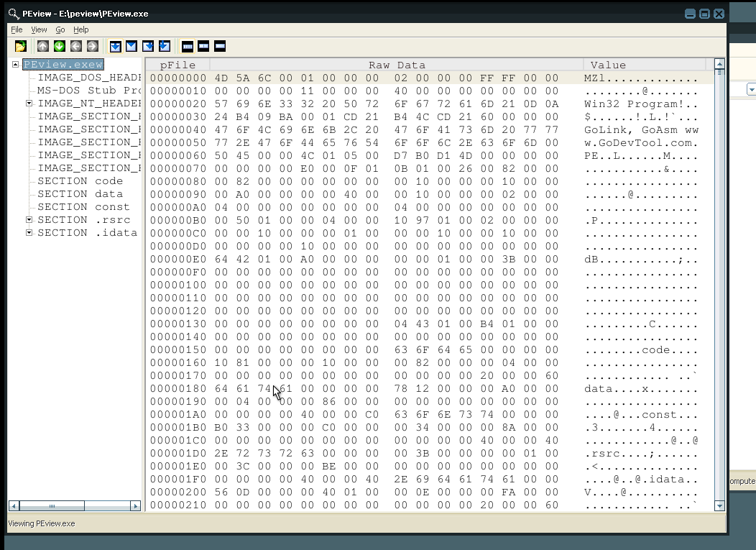Viewport: 756px width, 550px height.
Task: Select the row at offset 00000020
Action: click(430, 104)
